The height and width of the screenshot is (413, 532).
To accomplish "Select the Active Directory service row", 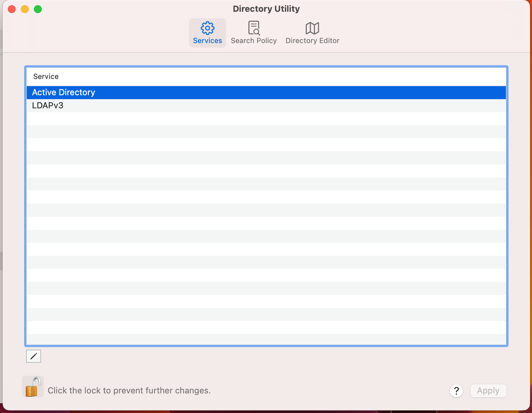I will coord(266,92).
